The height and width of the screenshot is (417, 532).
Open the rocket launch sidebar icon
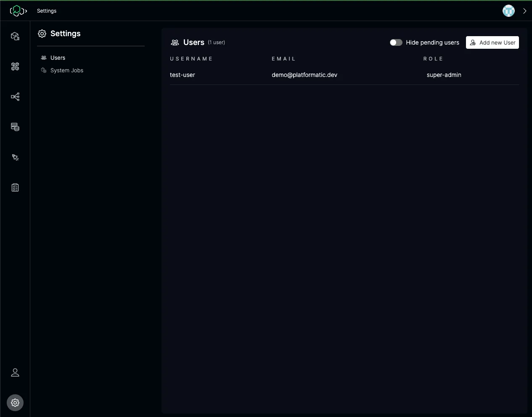[15, 157]
